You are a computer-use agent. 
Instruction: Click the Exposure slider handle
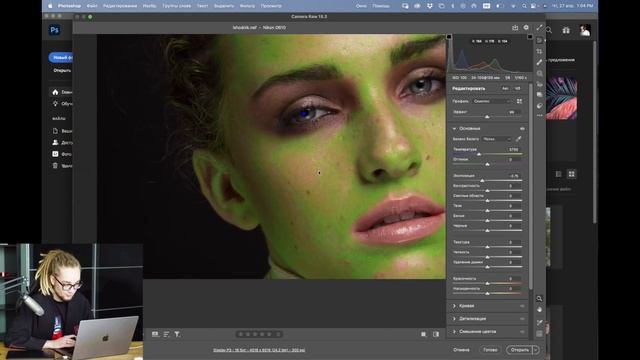(x=482, y=180)
